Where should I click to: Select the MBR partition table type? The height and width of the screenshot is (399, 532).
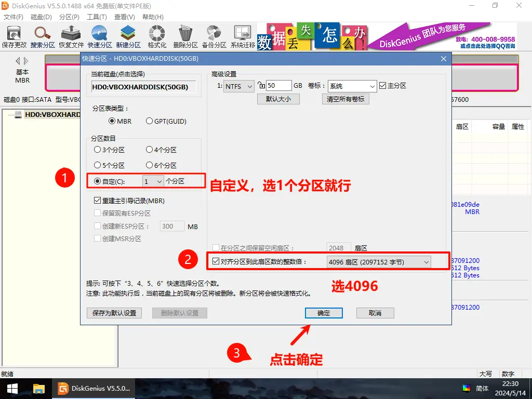point(120,121)
